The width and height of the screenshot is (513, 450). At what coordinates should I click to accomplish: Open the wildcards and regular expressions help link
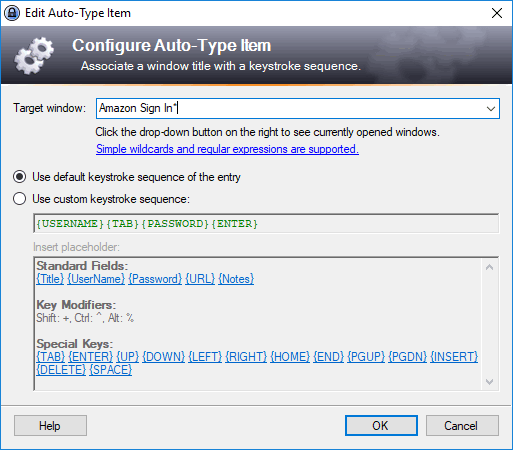coord(227,149)
